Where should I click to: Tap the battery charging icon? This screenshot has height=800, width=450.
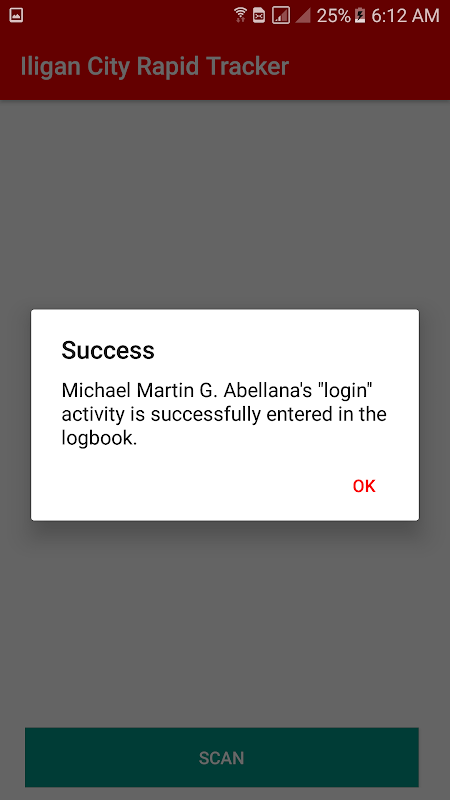(x=360, y=16)
